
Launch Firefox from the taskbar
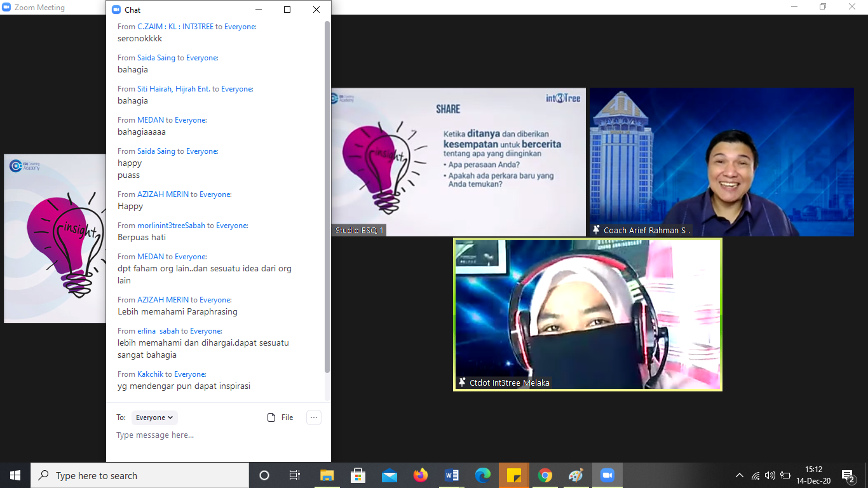(x=421, y=475)
